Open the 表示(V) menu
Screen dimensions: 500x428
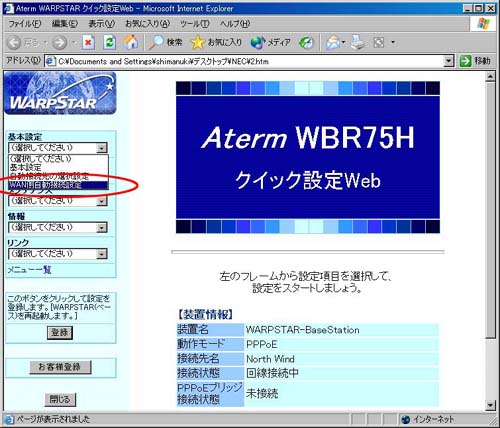pos(101,24)
